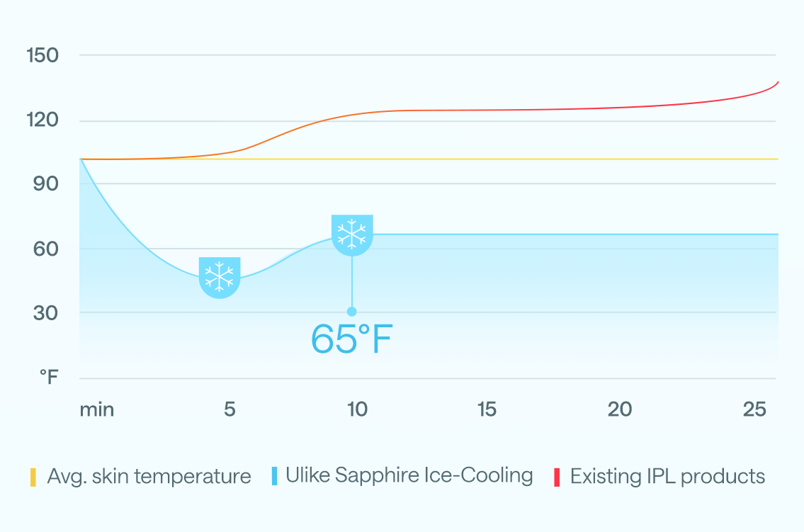Click the snowflake icon near the 5 min mark
This screenshot has height=532, width=804.
(220, 277)
